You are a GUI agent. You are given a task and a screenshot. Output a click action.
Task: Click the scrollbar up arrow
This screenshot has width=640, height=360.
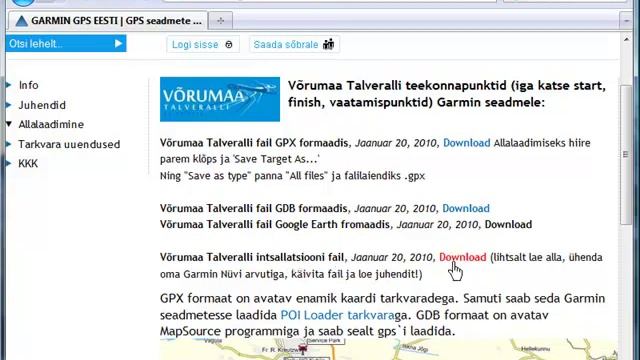coord(627,40)
